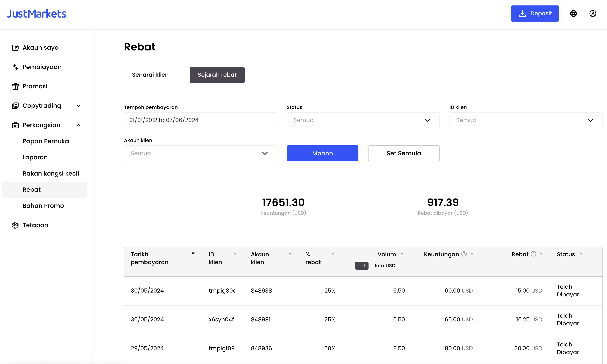Click the 30.00 USD rebate value

pyautogui.click(x=528, y=348)
